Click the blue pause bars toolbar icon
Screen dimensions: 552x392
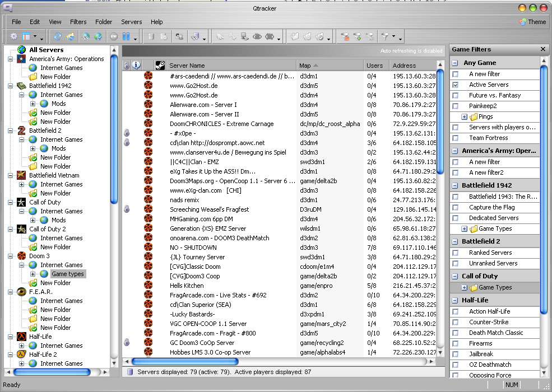click(126, 36)
